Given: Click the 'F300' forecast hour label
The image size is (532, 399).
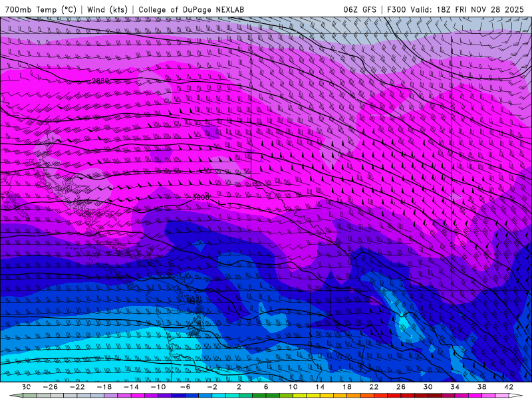Looking at the screenshot, I should [396, 10].
